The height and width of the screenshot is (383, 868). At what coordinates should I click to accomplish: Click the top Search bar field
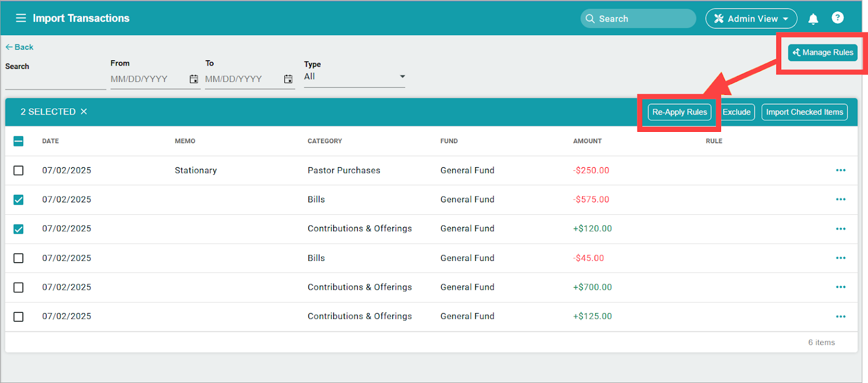click(638, 18)
